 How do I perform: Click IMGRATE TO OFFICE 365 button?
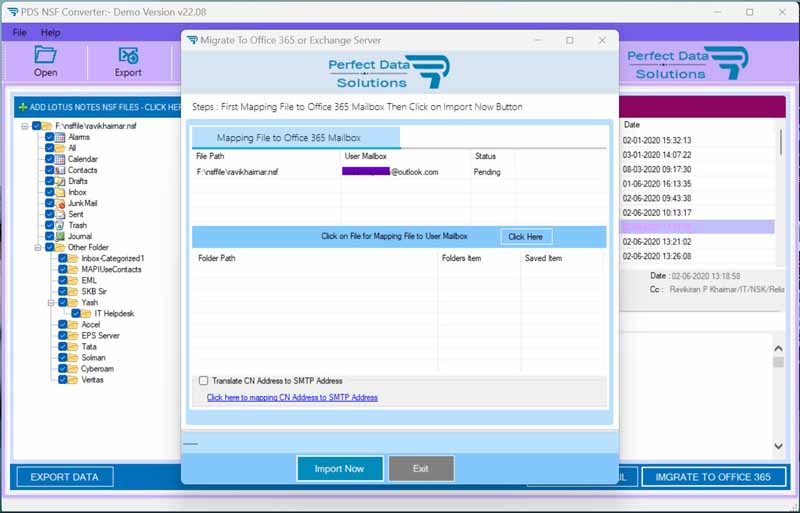click(x=713, y=477)
